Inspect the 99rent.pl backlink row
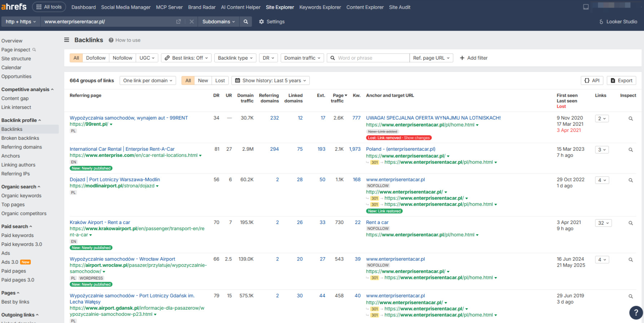Viewport: 644px width, 323px height. tap(630, 119)
